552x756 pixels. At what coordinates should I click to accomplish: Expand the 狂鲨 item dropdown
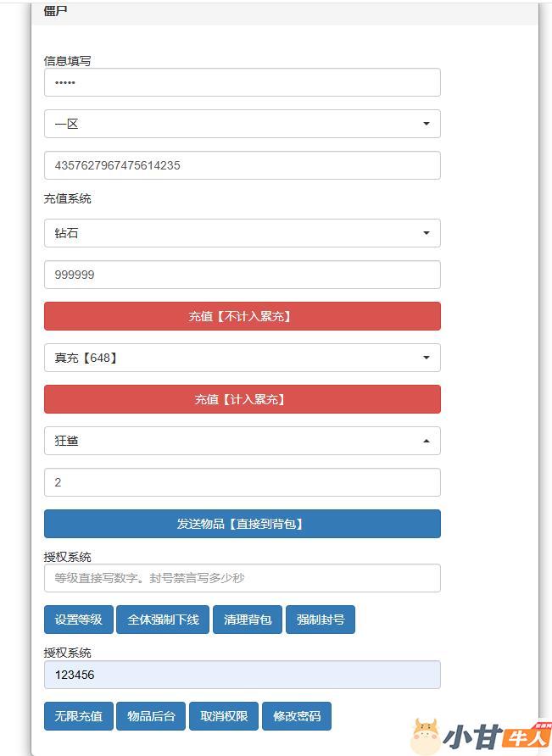click(x=242, y=441)
